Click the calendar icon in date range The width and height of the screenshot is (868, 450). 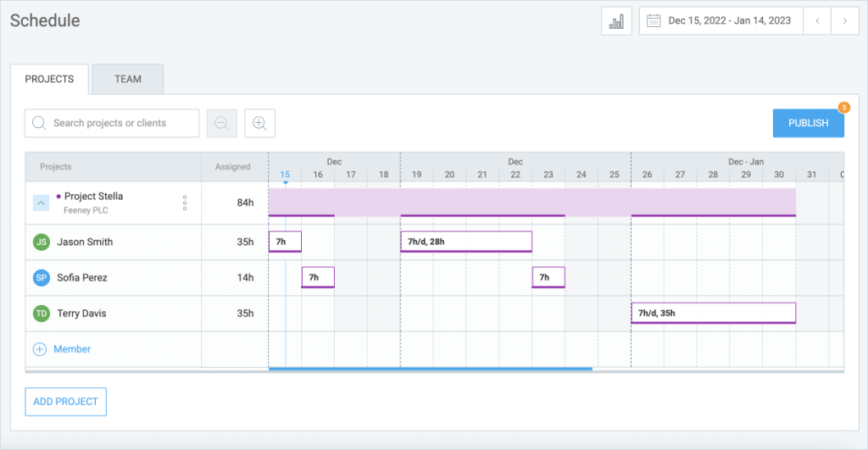point(654,21)
